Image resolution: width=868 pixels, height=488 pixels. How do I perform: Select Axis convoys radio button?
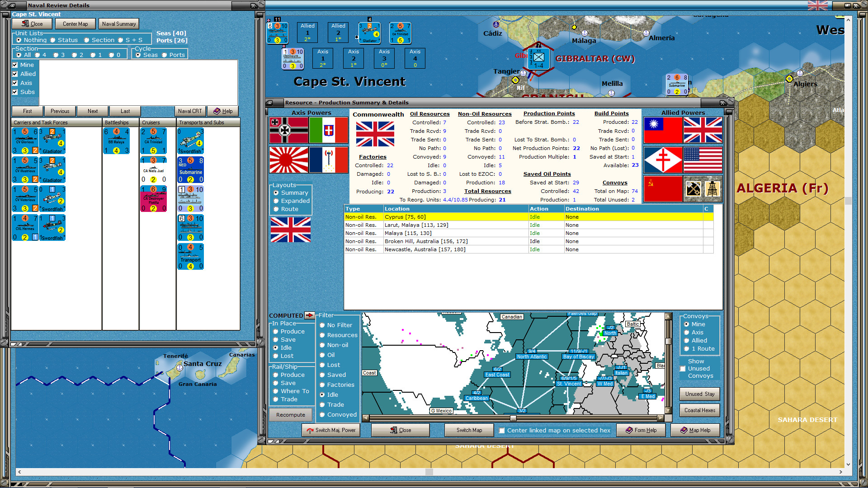(x=687, y=333)
